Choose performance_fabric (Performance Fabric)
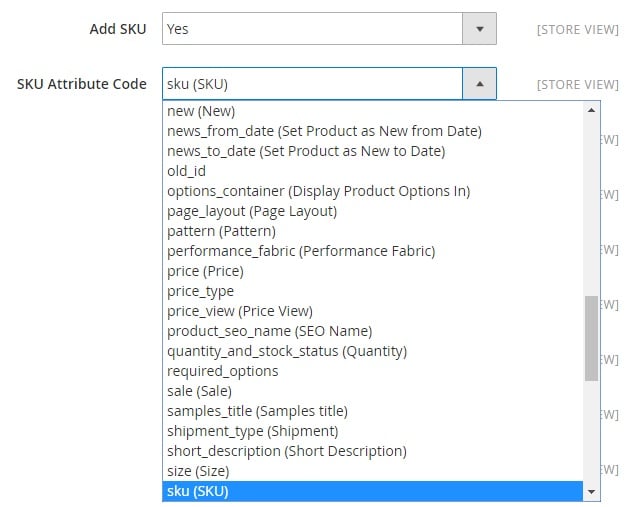Screen dimensions: 629x507 pyautogui.click(x=373, y=251)
